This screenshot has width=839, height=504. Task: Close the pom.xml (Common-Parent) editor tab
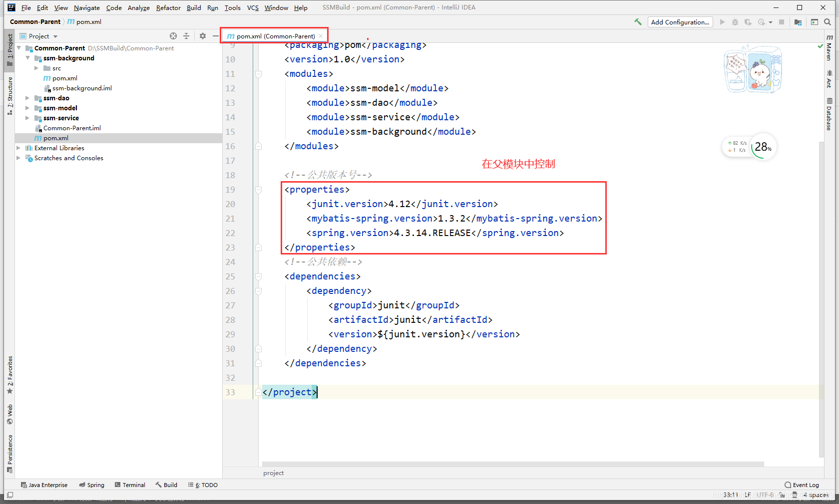[x=321, y=36]
